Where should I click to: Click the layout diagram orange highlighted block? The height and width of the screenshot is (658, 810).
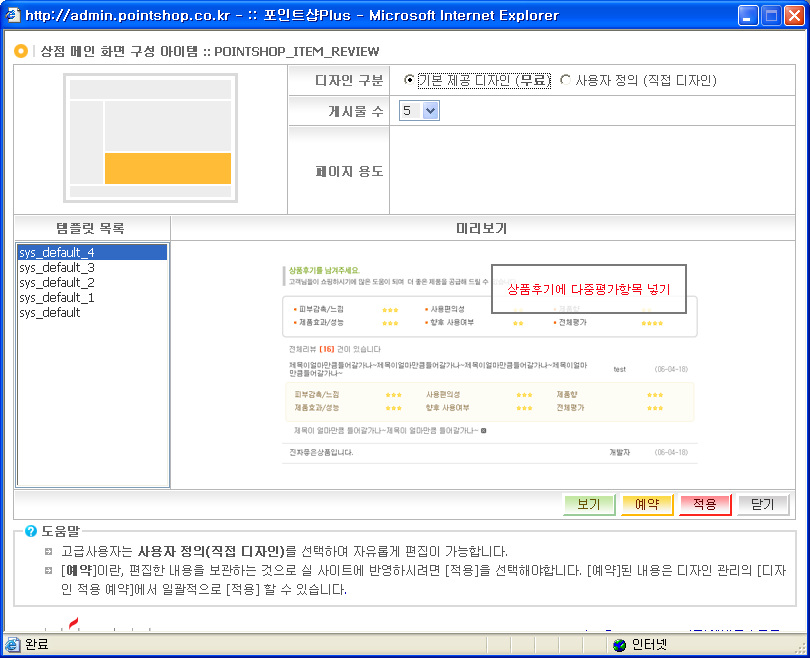coord(167,168)
